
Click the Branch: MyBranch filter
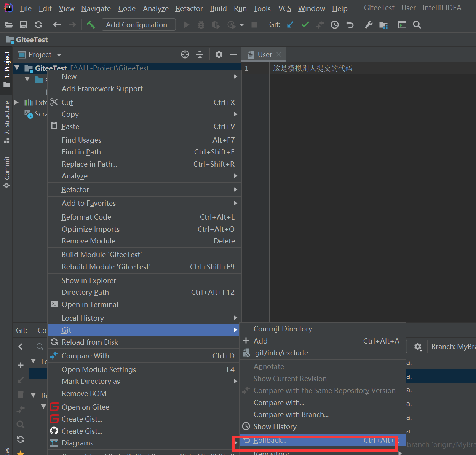(453, 347)
